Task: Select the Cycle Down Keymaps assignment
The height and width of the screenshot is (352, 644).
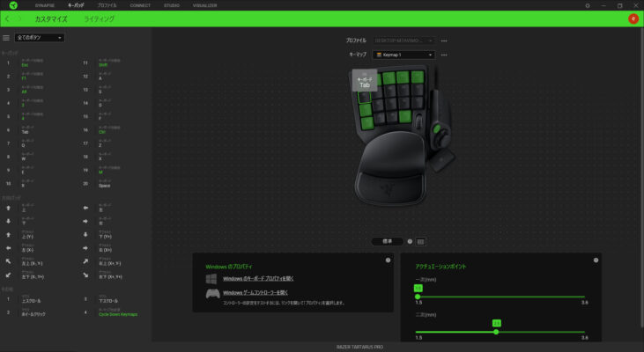Action: click(118, 314)
